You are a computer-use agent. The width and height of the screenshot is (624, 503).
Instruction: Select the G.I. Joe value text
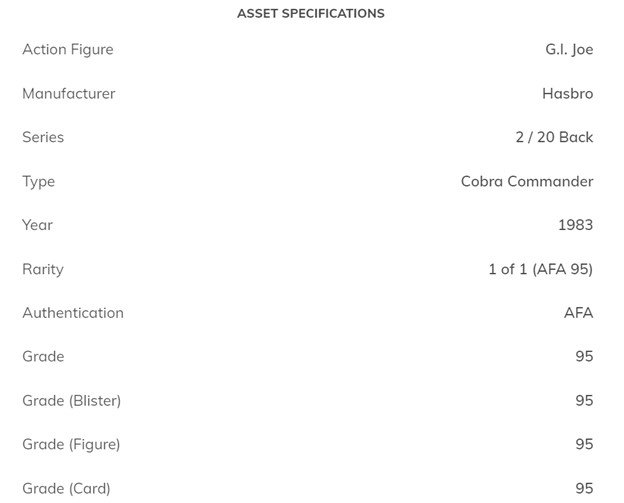(569, 50)
